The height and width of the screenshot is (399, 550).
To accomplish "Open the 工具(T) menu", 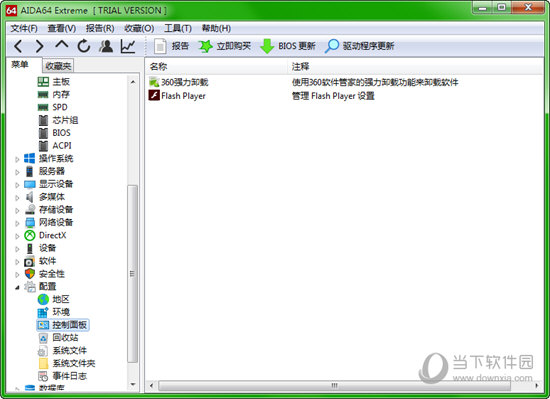I will (178, 28).
